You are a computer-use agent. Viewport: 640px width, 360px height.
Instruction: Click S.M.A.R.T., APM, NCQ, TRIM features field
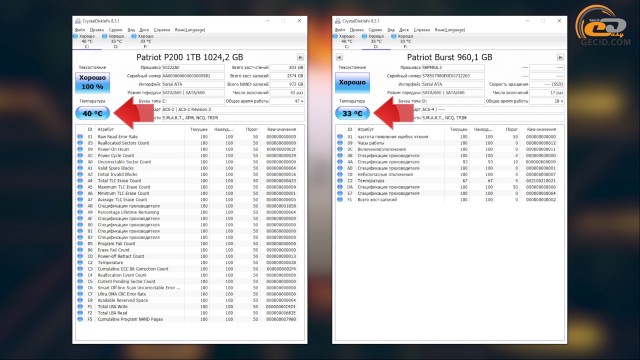click(233, 118)
